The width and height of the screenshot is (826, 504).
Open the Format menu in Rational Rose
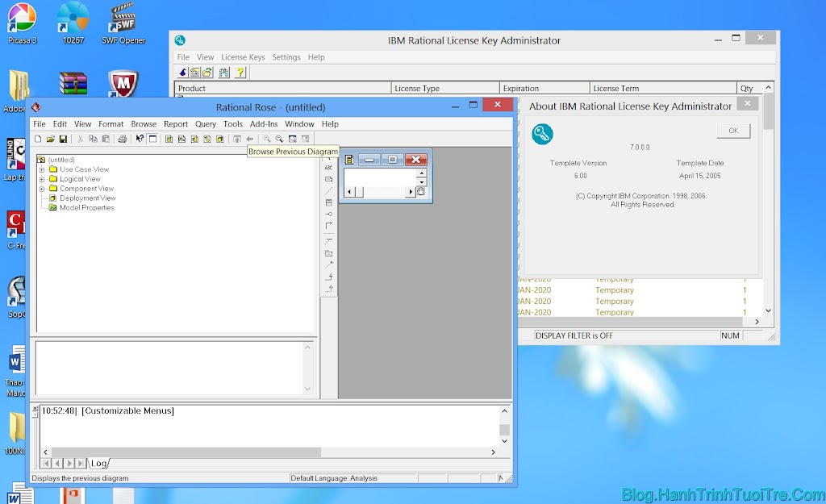[111, 123]
